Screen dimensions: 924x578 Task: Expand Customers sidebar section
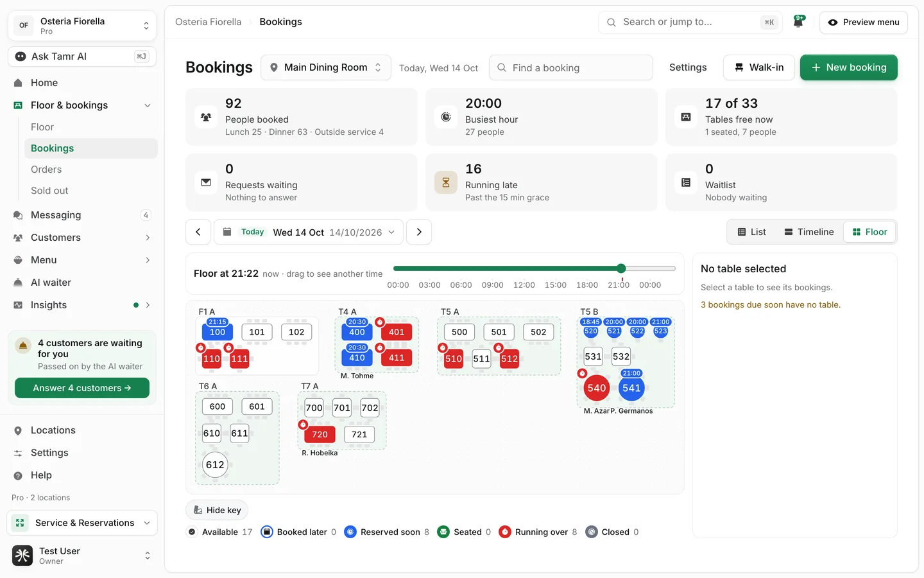(x=148, y=238)
